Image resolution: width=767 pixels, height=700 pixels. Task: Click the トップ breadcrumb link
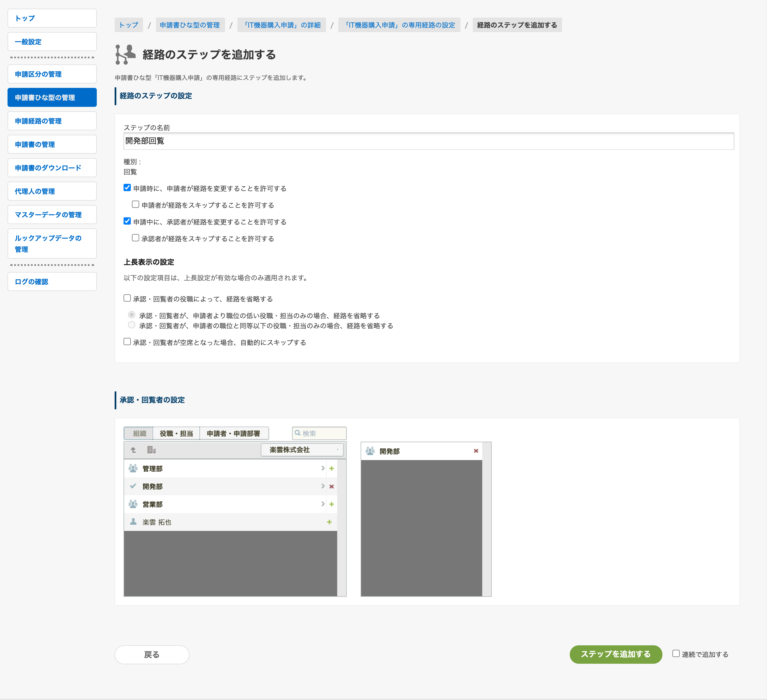click(129, 25)
